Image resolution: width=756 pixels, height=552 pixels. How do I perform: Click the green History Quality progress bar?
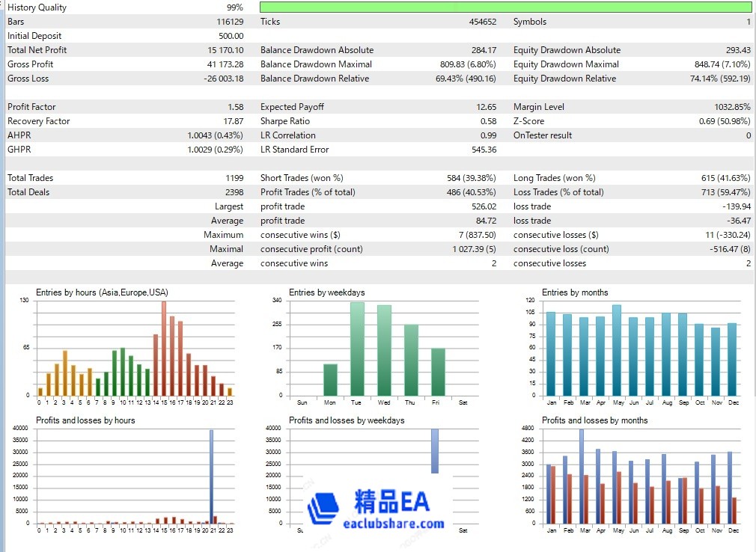(505, 7)
